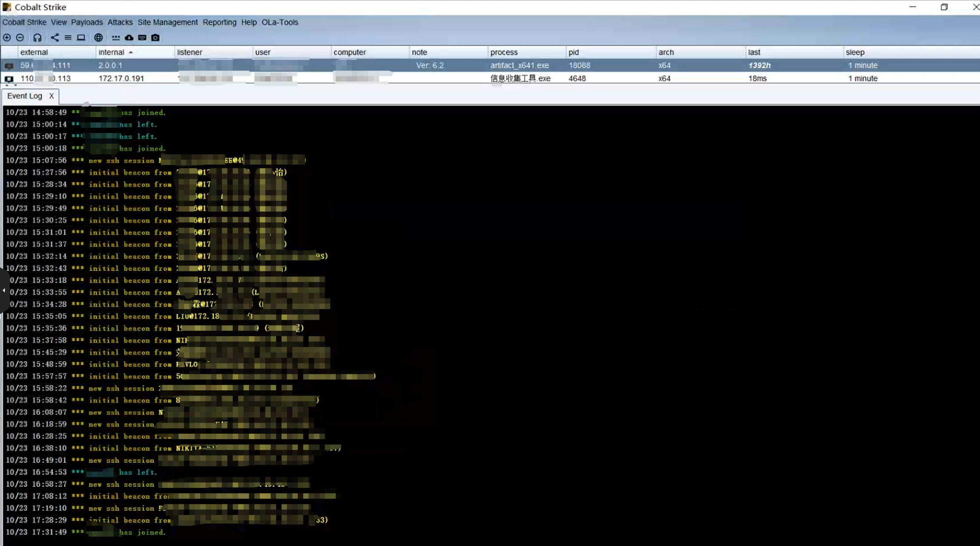Viewport: 980px width, 546px height.
Task: Sort by the note column header
Action: (x=448, y=52)
